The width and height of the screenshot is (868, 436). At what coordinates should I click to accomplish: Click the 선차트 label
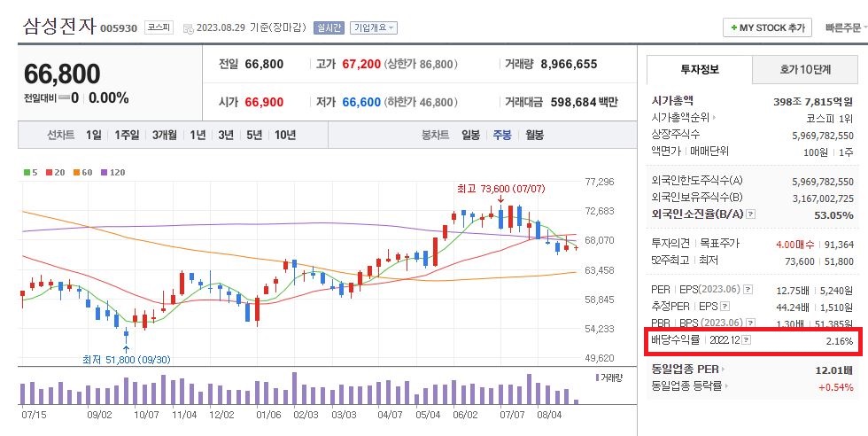tap(61, 135)
